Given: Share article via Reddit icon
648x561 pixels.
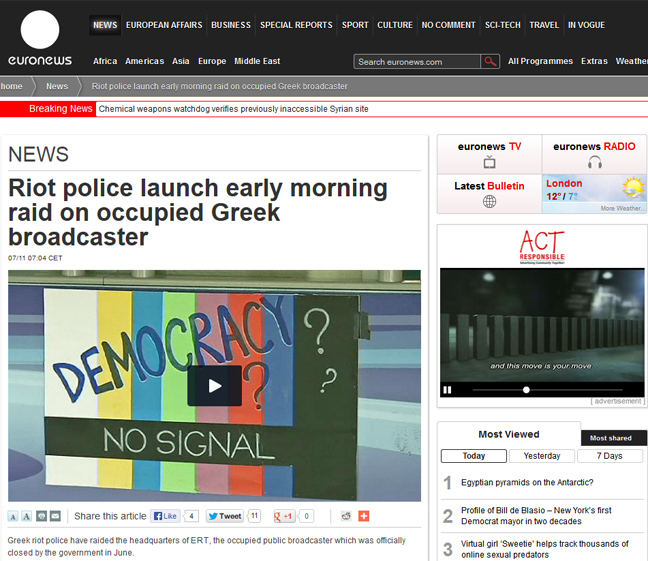Looking at the screenshot, I should [x=346, y=516].
